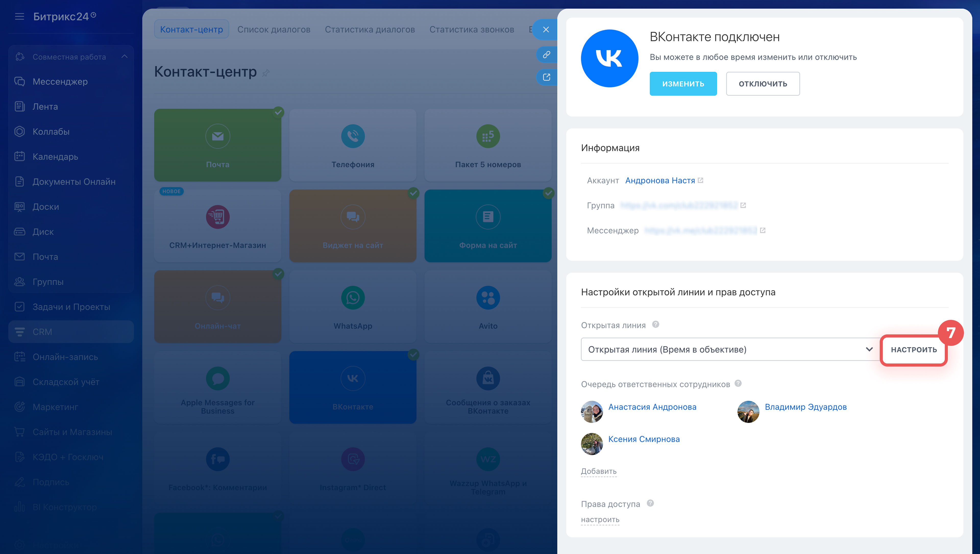
Task: Open Андронова Настя account link
Action: coord(659,180)
